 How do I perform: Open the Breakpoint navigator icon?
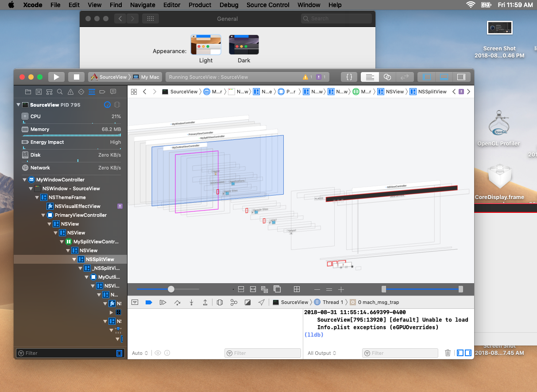(102, 92)
